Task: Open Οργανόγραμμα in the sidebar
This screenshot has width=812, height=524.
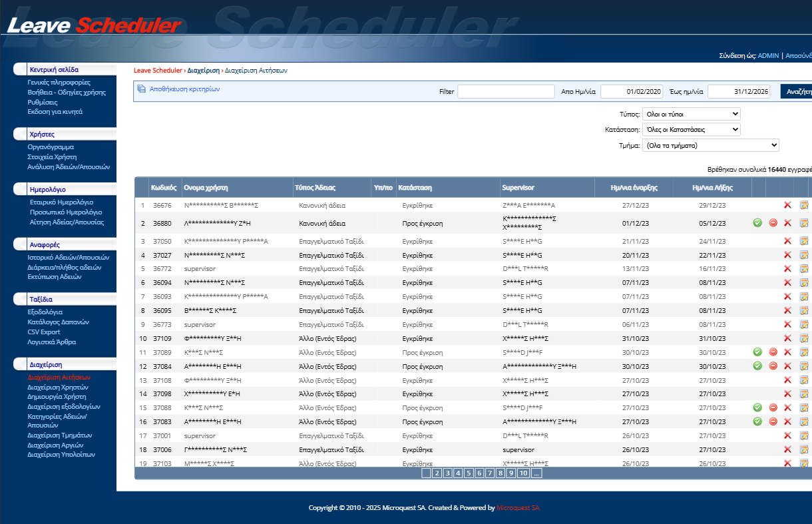Action: 51,146
